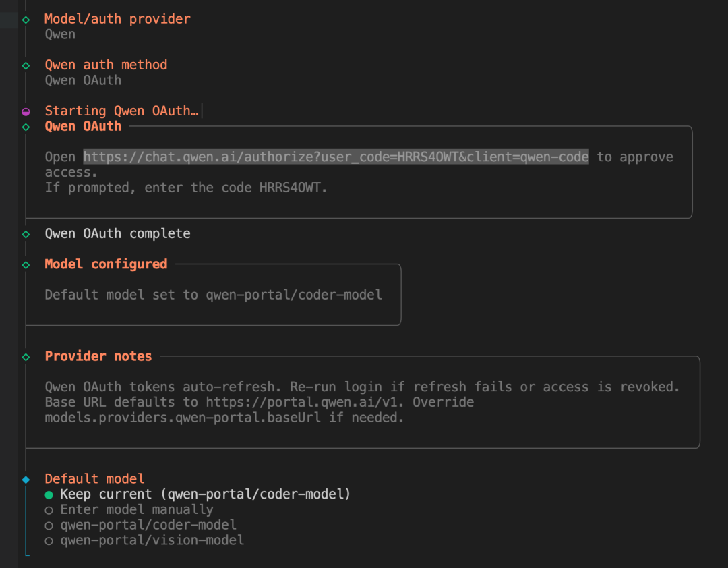Click the diamond marker beside Model/auth provider

point(26,20)
